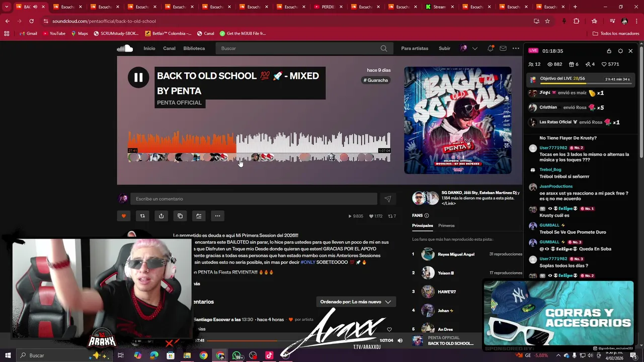
Task: Switch to the Stream browser tab
Action: pos(439,7)
